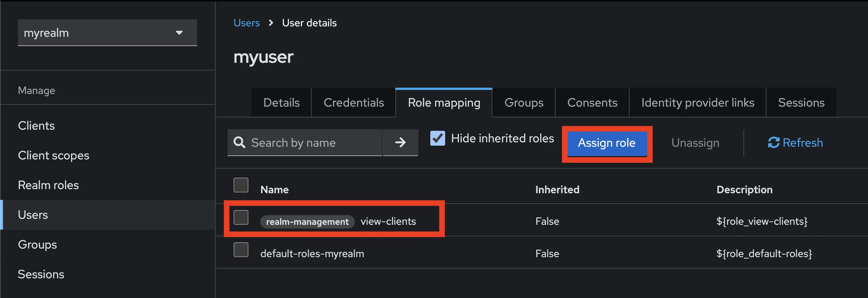868x298 pixels.
Task: Click the Unassign button
Action: 695,143
